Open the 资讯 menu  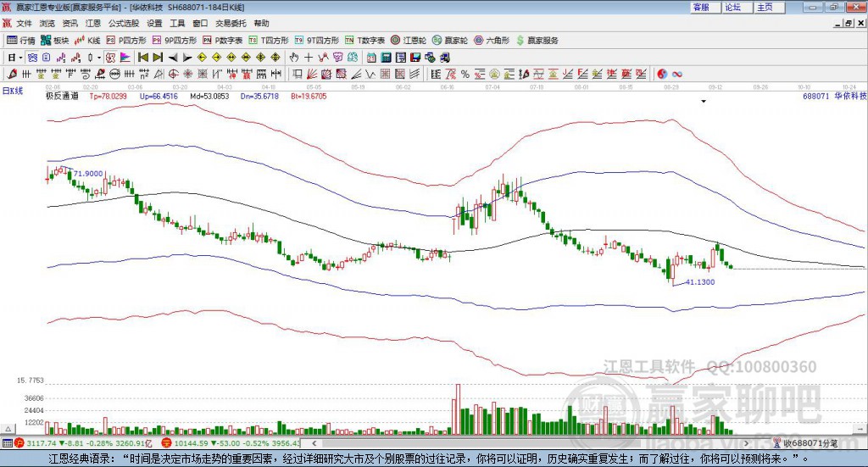point(70,23)
